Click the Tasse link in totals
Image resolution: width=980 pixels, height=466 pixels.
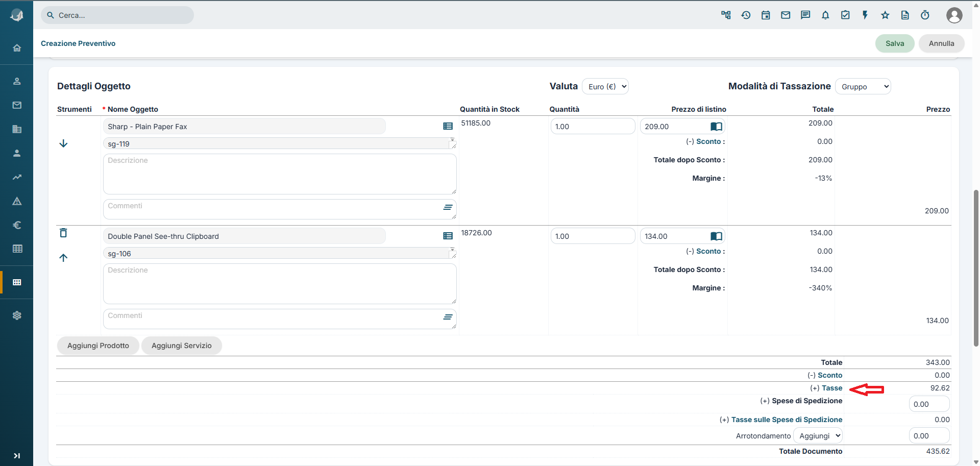pos(832,388)
